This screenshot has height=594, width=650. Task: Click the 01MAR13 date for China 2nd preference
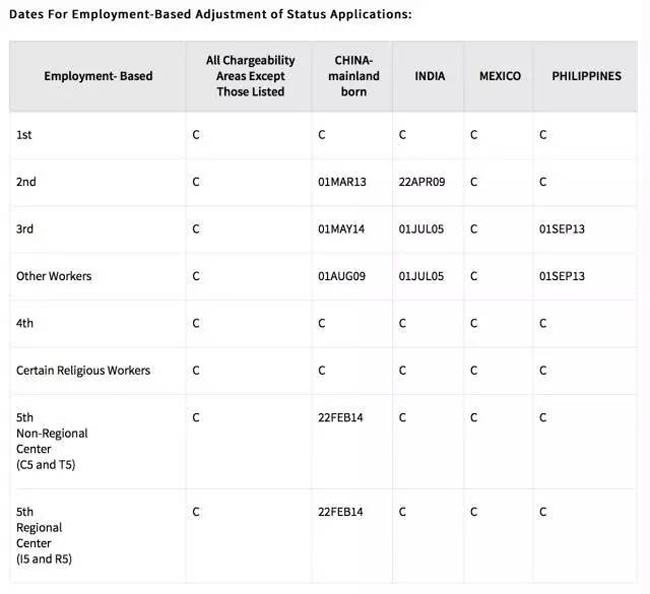pyautogui.click(x=342, y=182)
